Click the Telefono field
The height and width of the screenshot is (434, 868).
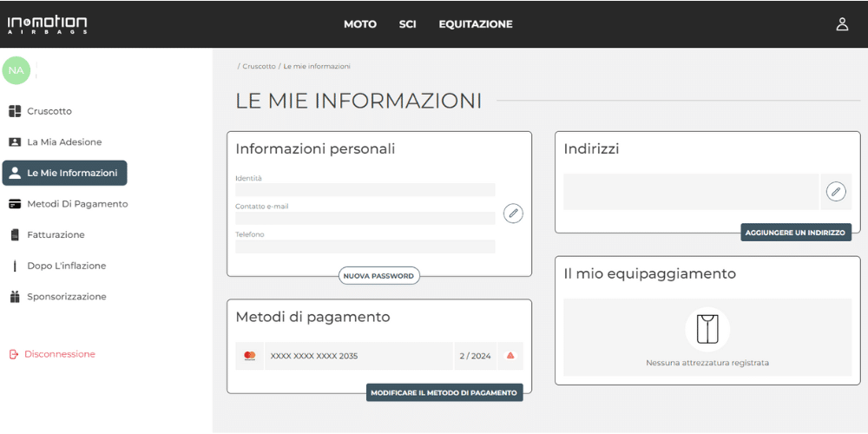coord(365,247)
